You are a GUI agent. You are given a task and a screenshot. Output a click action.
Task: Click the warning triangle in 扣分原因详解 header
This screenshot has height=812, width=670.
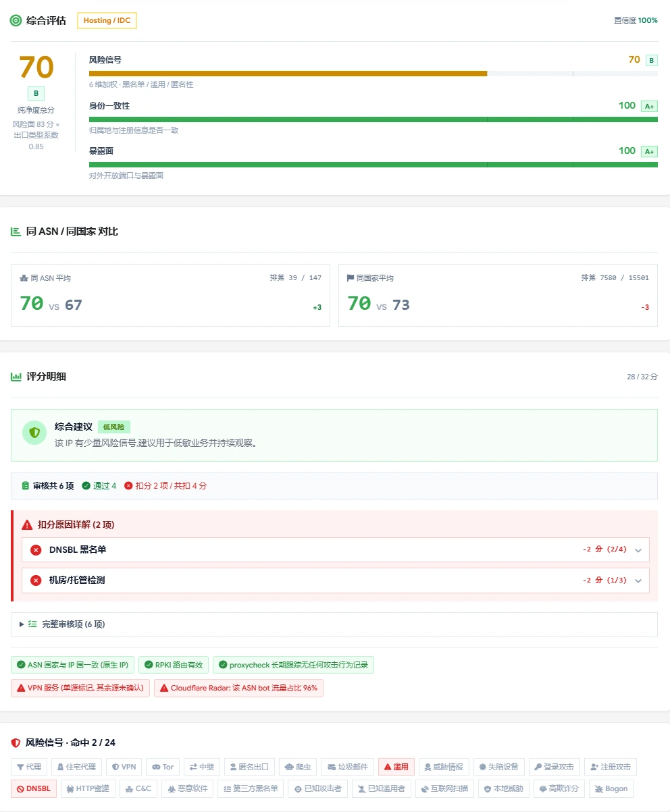[27, 524]
